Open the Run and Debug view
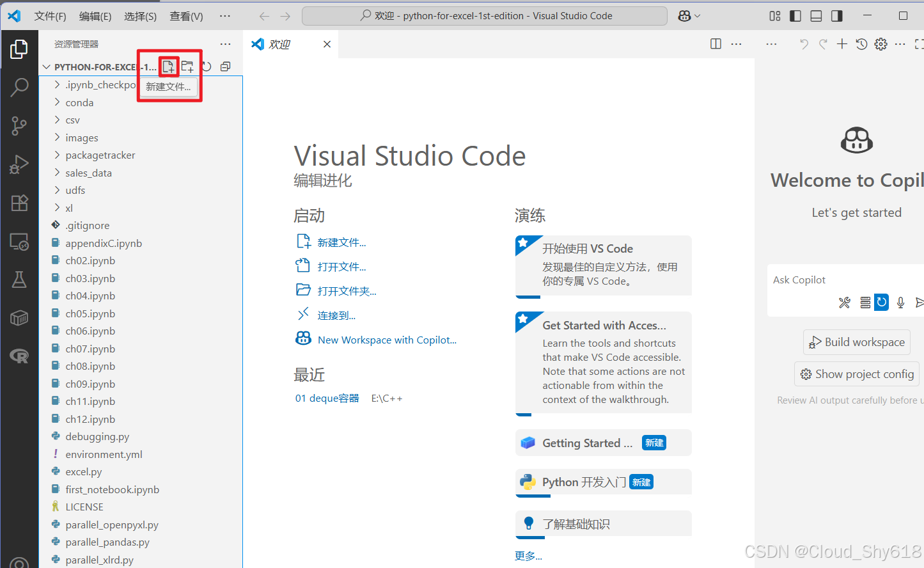924x568 pixels. tap(19, 164)
